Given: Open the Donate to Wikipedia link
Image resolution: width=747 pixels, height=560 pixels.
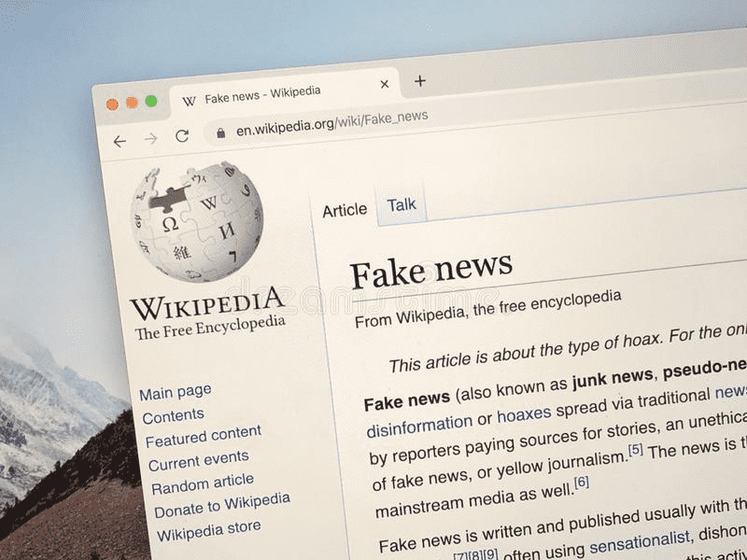Looking at the screenshot, I should [222, 505].
